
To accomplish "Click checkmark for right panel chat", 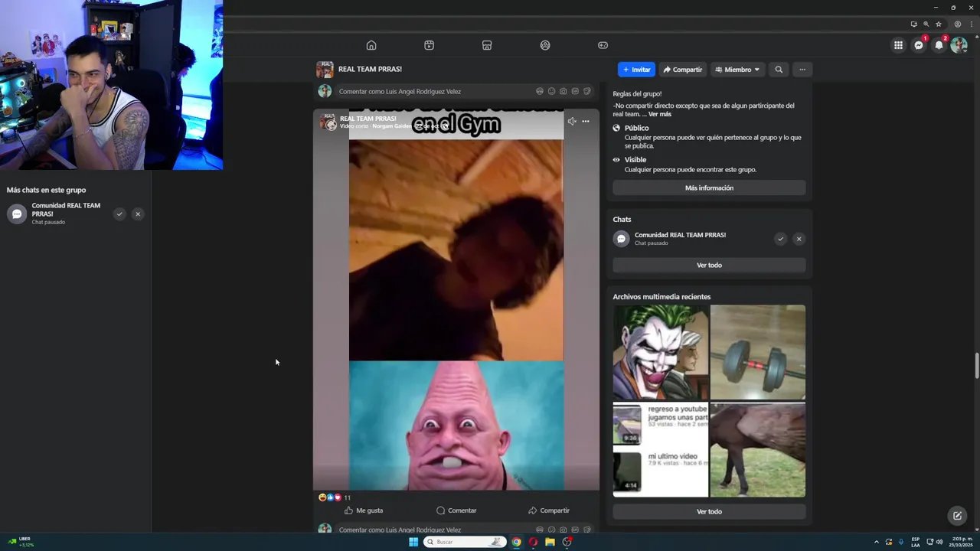I will [780, 239].
